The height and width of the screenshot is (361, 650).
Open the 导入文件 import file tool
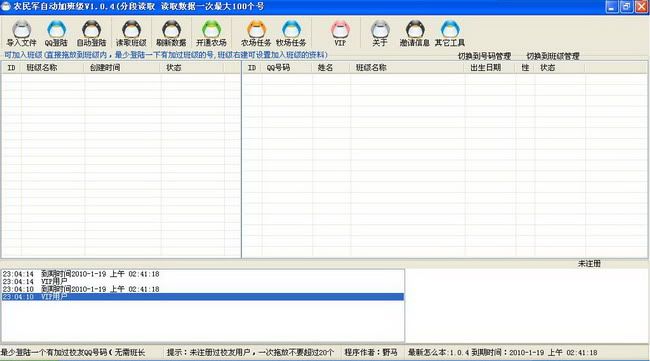tap(22, 34)
